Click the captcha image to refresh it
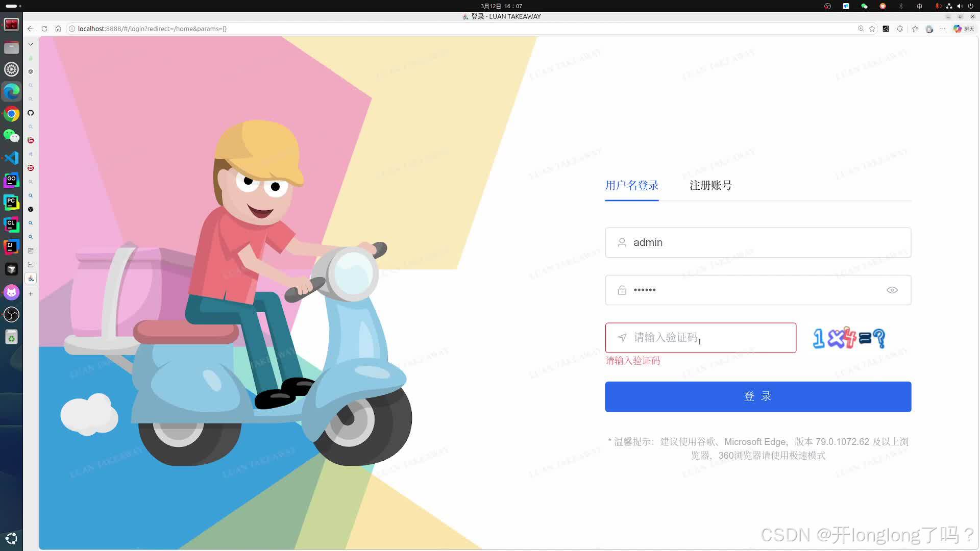The width and height of the screenshot is (980, 551). pos(849,338)
